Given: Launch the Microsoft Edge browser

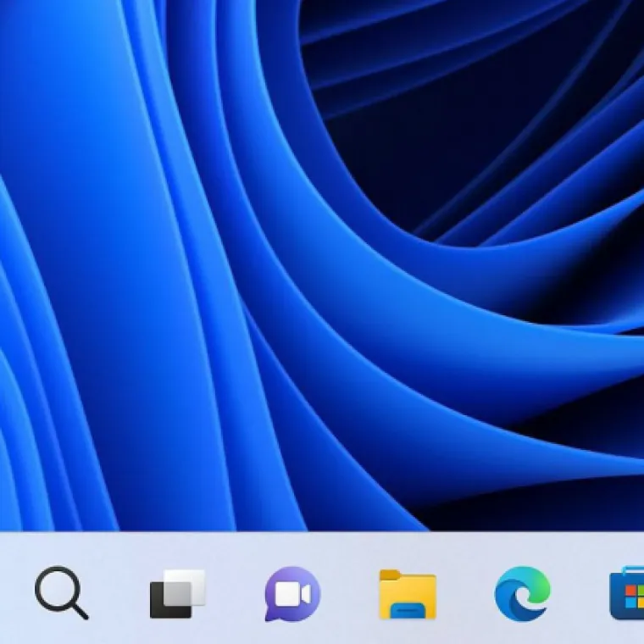Looking at the screenshot, I should (x=523, y=593).
